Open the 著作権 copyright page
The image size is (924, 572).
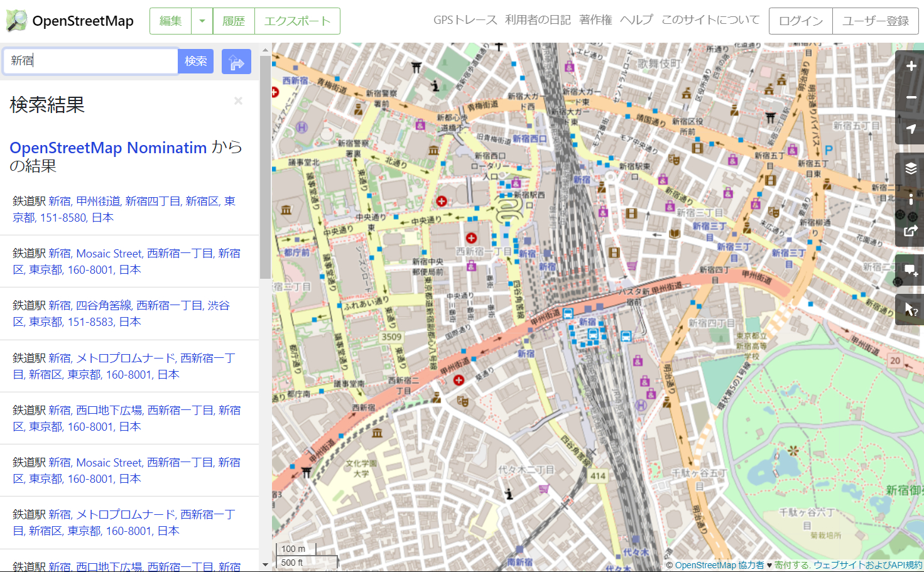(595, 20)
